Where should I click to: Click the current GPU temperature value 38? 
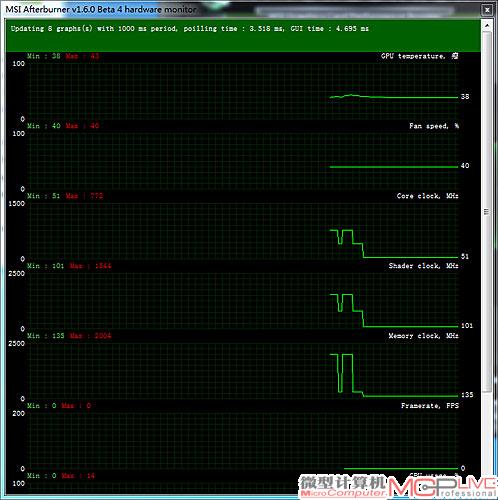pos(465,96)
